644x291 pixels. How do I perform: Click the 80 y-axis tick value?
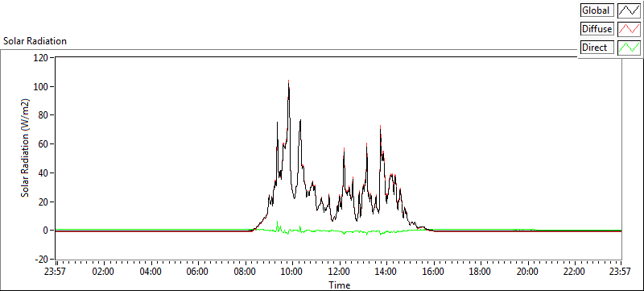(44, 115)
